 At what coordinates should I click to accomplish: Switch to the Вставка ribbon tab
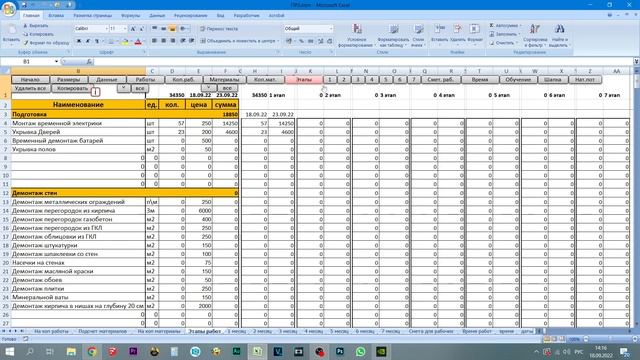coord(56,16)
